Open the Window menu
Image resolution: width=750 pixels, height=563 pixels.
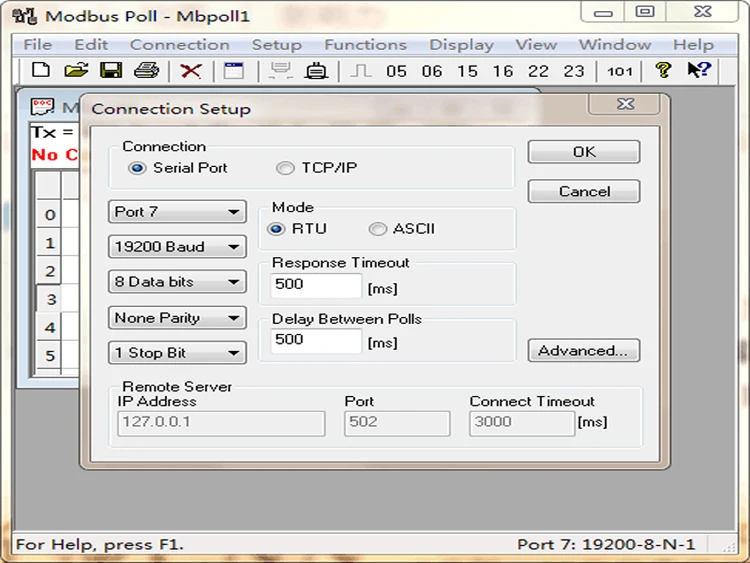click(x=615, y=44)
